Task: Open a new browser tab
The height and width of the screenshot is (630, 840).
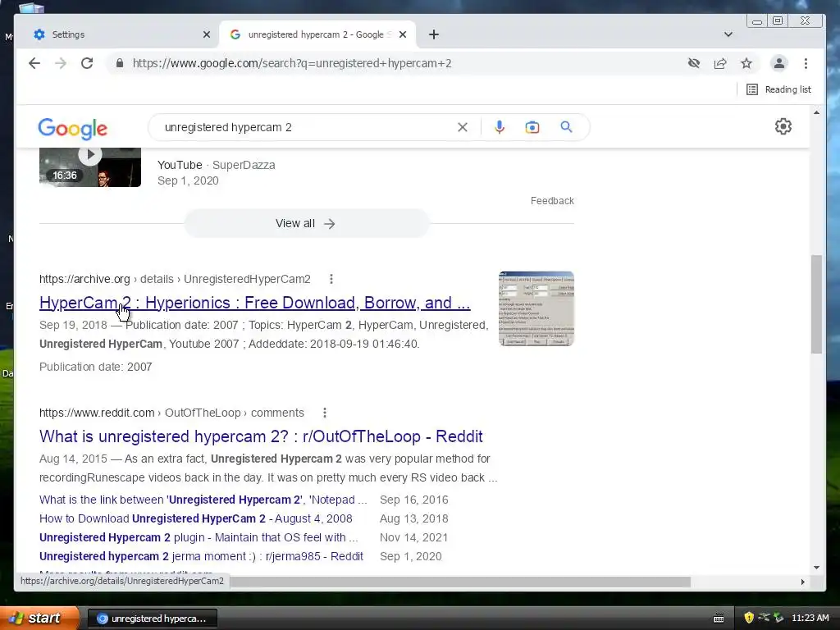Action: click(x=434, y=34)
